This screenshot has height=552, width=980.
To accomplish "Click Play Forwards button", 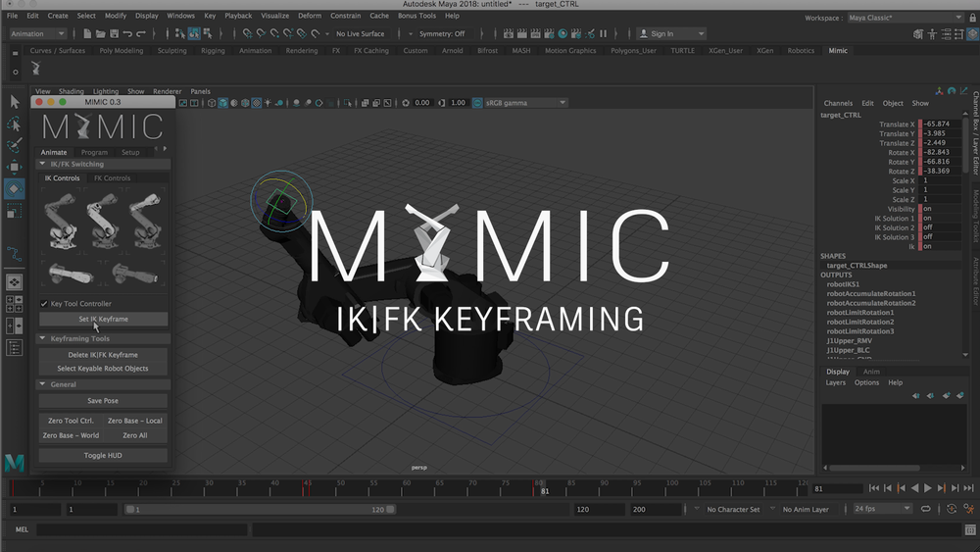I will [928, 488].
